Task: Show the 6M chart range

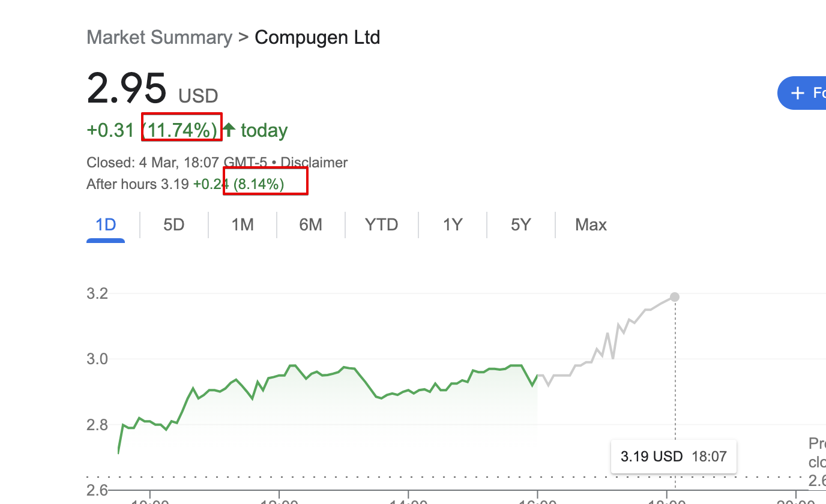Action: click(x=310, y=225)
